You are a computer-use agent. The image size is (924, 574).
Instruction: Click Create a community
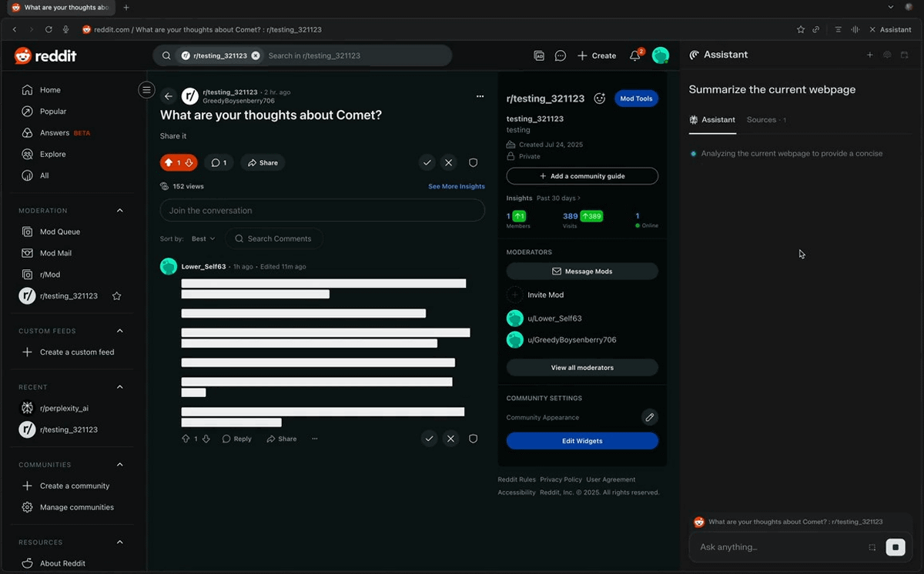pos(73,486)
